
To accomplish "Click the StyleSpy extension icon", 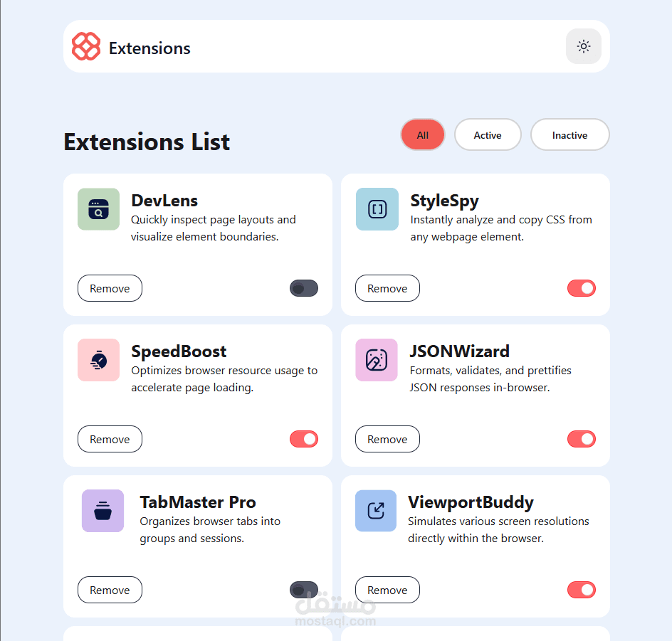I will (377, 209).
